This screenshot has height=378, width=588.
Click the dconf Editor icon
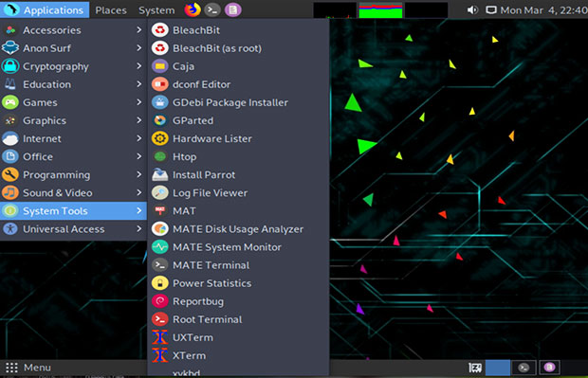tap(159, 84)
